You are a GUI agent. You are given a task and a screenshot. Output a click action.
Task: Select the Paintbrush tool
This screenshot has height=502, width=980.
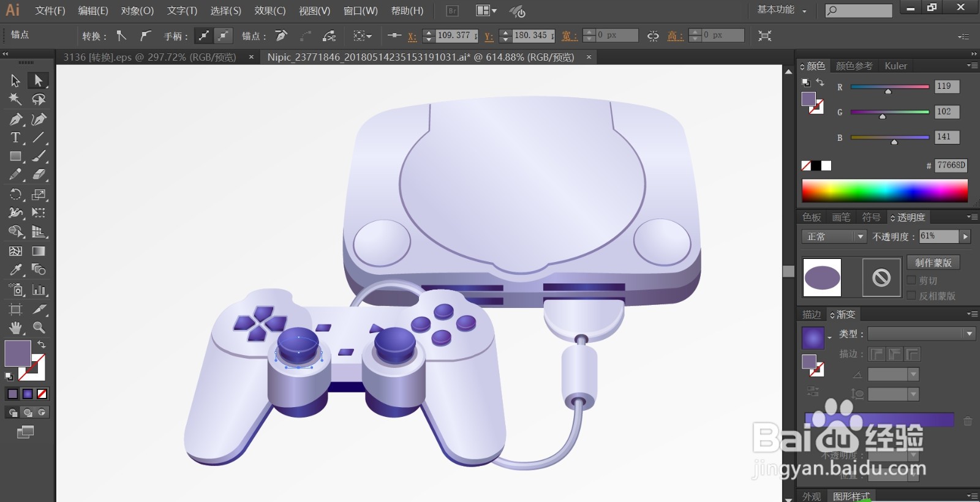(x=38, y=156)
